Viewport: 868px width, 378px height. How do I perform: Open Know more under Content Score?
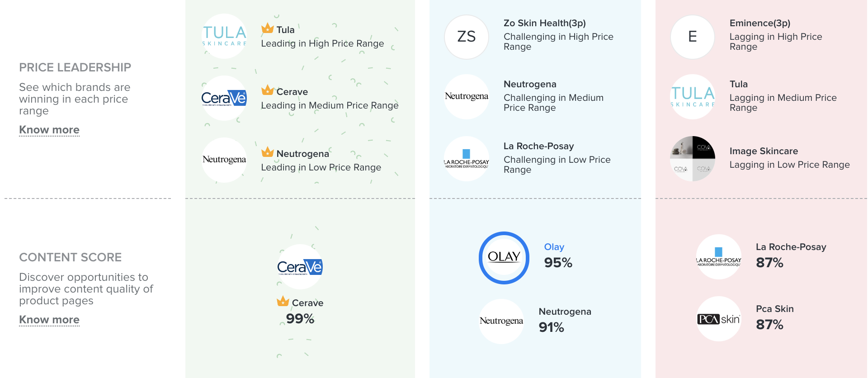point(49,320)
